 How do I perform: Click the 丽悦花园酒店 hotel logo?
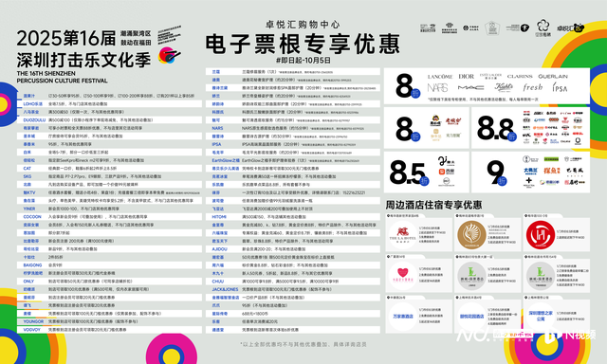pyautogui.click(x=471, y=317)
